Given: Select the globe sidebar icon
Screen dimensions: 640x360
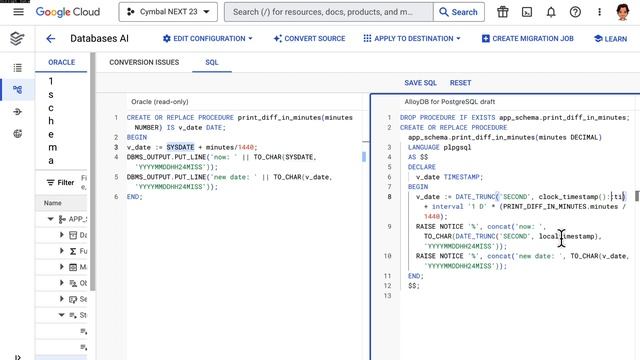Looking at the screenshot, I should pyautogui.click(x=17, y=133).
